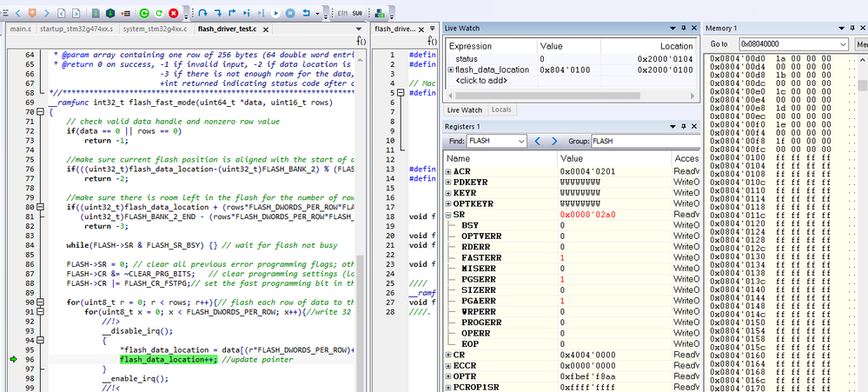This screenshot has width=868, height=392.
Task: Click the ETM trace toolbar icon
Action: pos(341,13)
